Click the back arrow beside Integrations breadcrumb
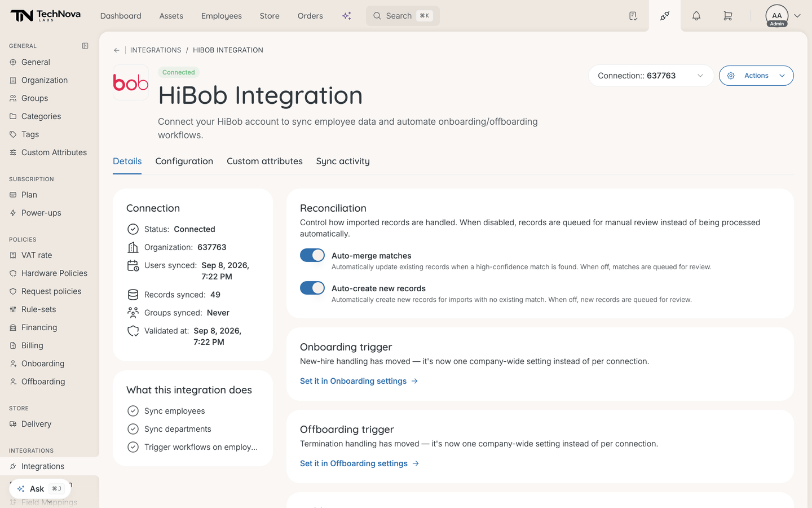The image size is (812, 508). [x=117, y=50]
